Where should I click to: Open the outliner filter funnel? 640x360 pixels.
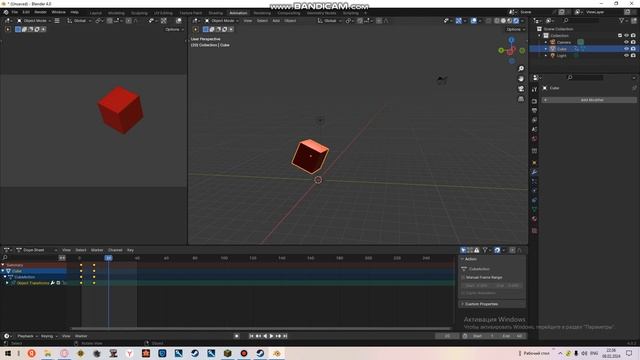(x=621, y=20)
